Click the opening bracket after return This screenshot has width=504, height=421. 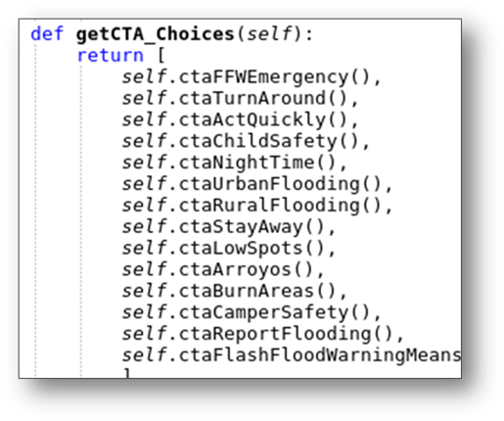pyautogui.click(x=160, y=55)
